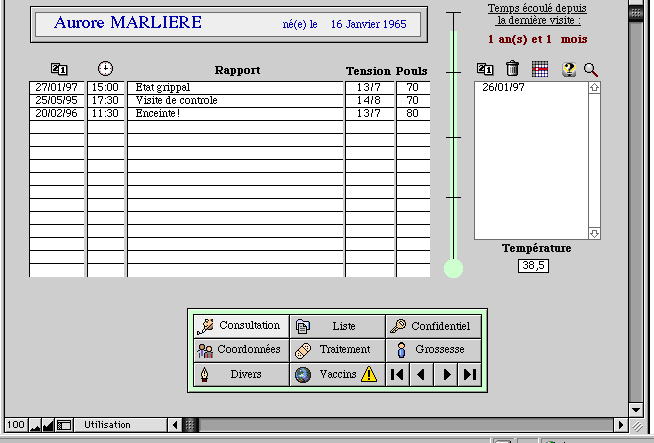654x443 pixels.
Task: Click the clock icon above the time column
Action: tap(105, 68)
